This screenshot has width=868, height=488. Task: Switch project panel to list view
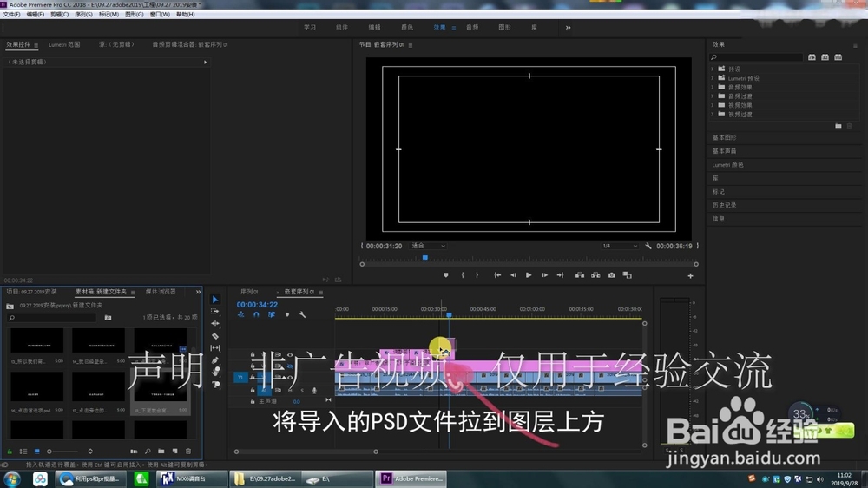[x=23, y=452]
